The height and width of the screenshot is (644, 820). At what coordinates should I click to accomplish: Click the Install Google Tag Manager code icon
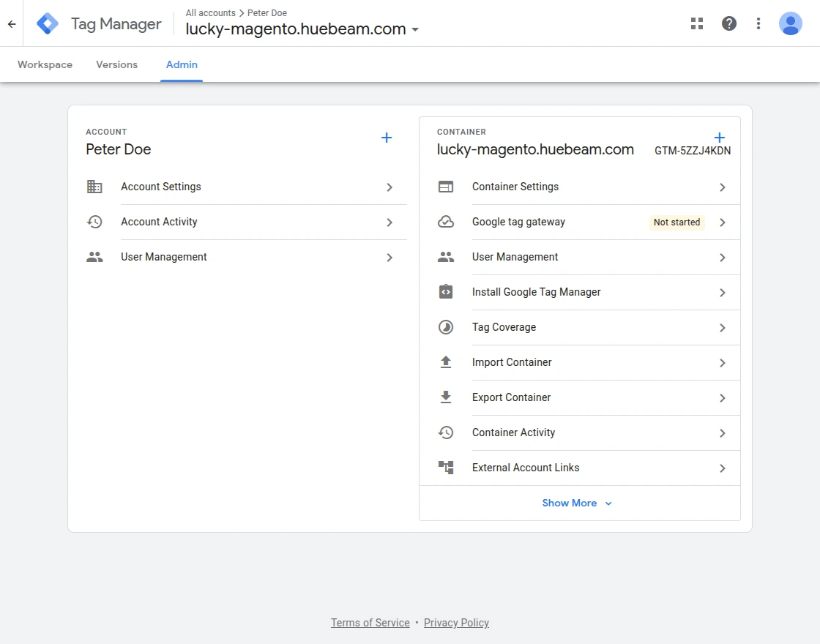coord(446,292)
